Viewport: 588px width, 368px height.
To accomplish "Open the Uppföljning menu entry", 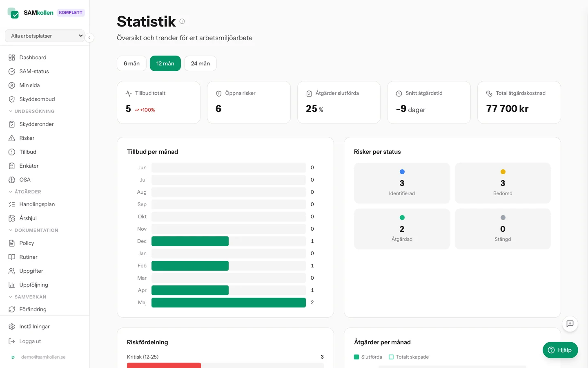I will pyautogui.click(x=45, y=285).
